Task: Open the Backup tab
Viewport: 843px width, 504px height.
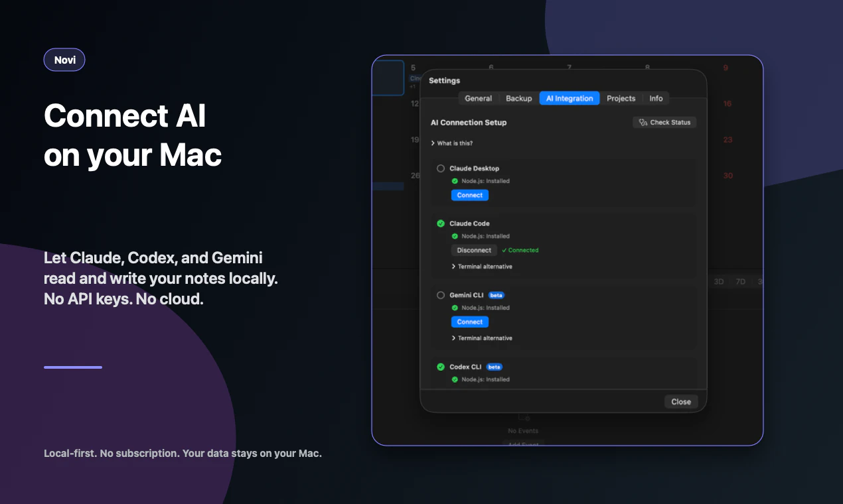Action: point(518,98)
